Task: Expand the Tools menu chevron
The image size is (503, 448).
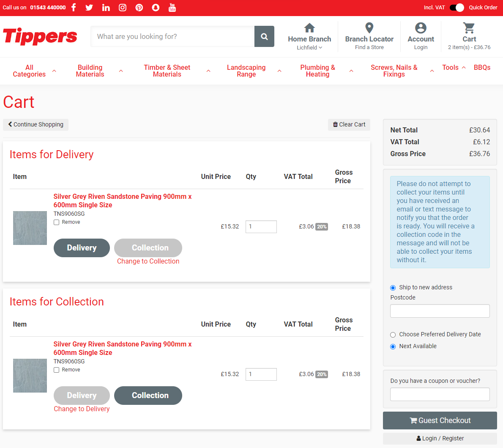Action: pyautogui.click(x=464, y=67)
